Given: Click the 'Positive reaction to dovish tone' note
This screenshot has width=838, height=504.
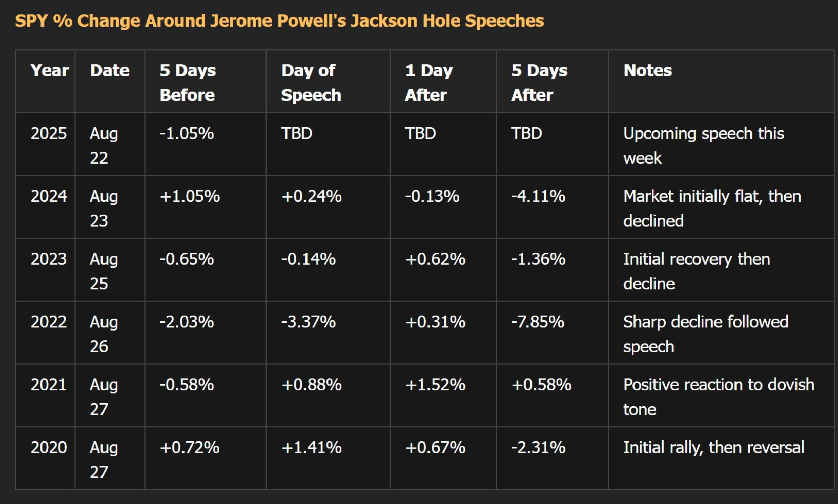Looking at the screenshot, I should point(719,397).
